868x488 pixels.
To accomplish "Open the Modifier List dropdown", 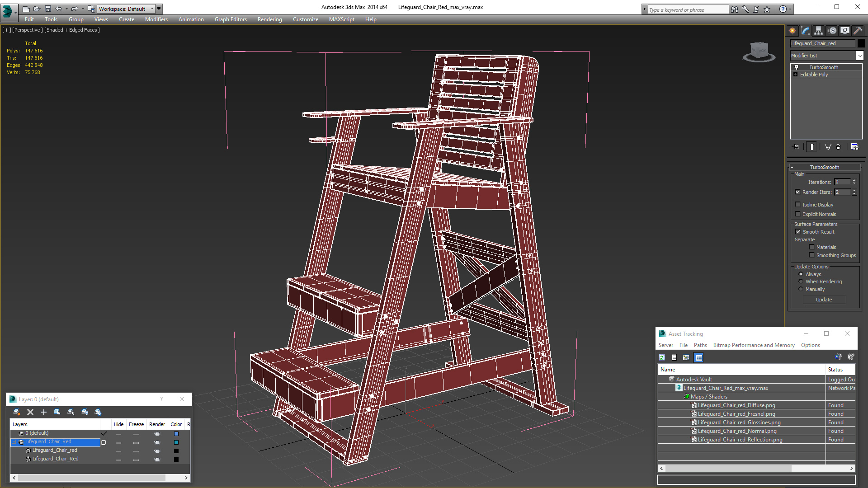I will 859,56.
